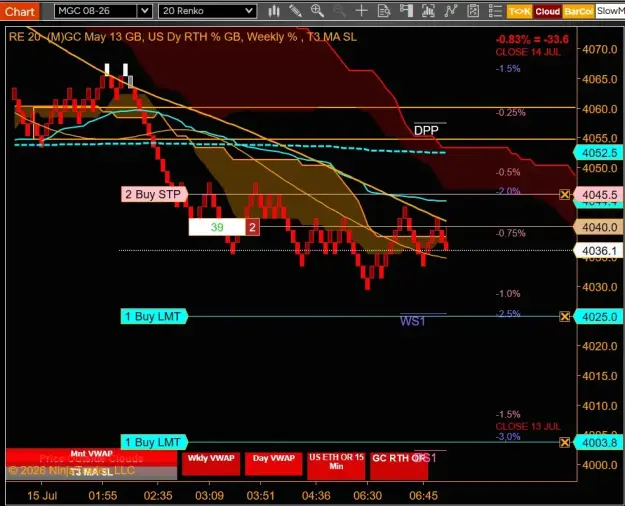Open the 20 Renko interval dropdown

[207, 11]
